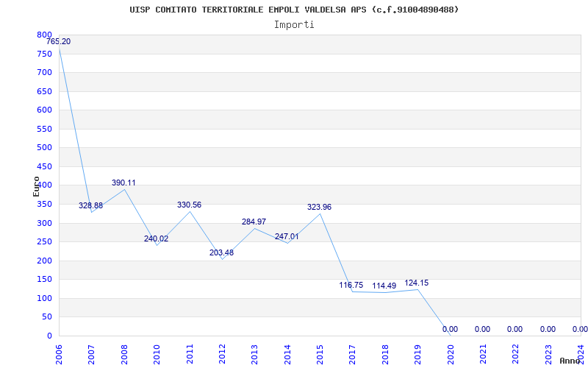Click the 390.11 data label
The image size is (588, 368).
pos(123,183)
